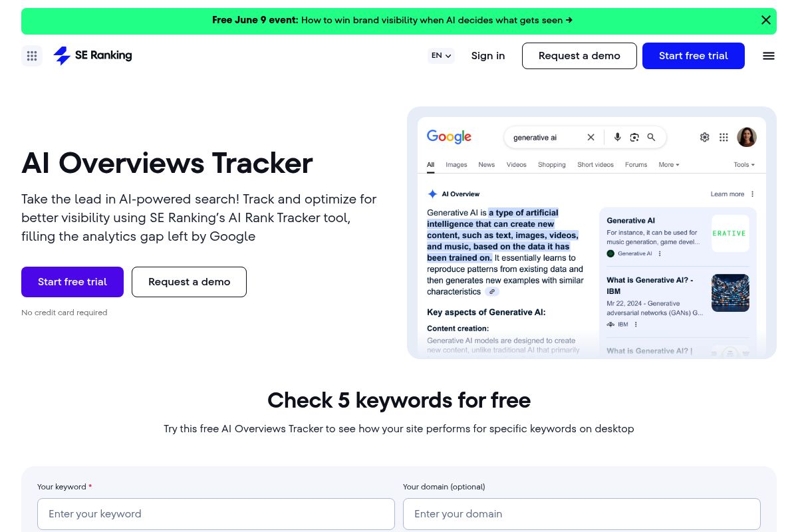Click the magnifier search icon in Google preview
The height and width of the screenshot is (532, 798).
[652, 138]
